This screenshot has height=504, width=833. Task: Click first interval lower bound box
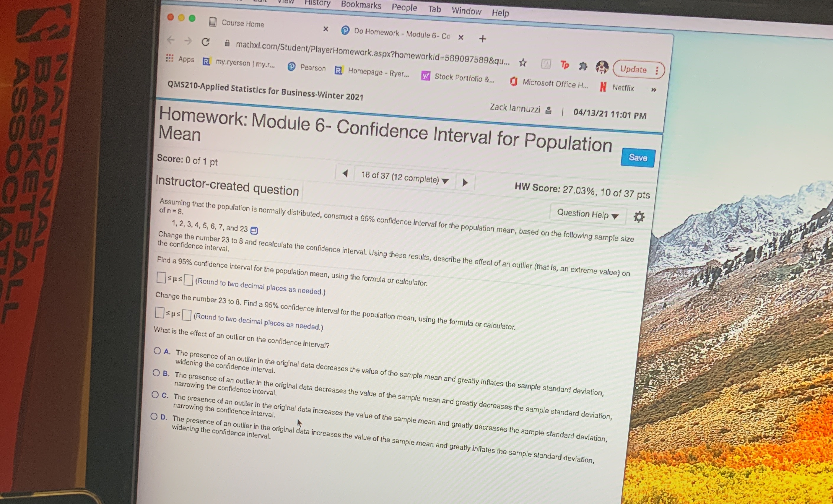(x=161, y=277)
